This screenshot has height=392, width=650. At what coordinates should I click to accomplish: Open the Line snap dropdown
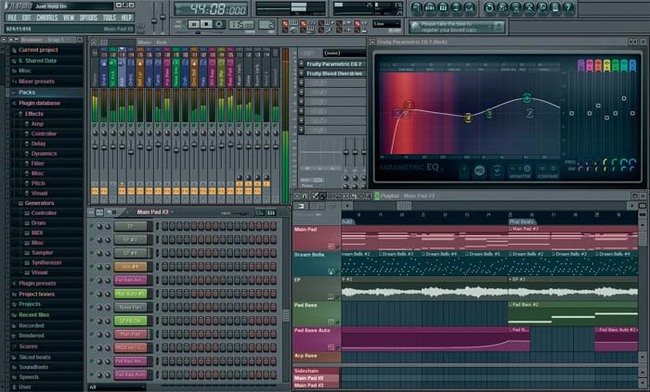386,24
